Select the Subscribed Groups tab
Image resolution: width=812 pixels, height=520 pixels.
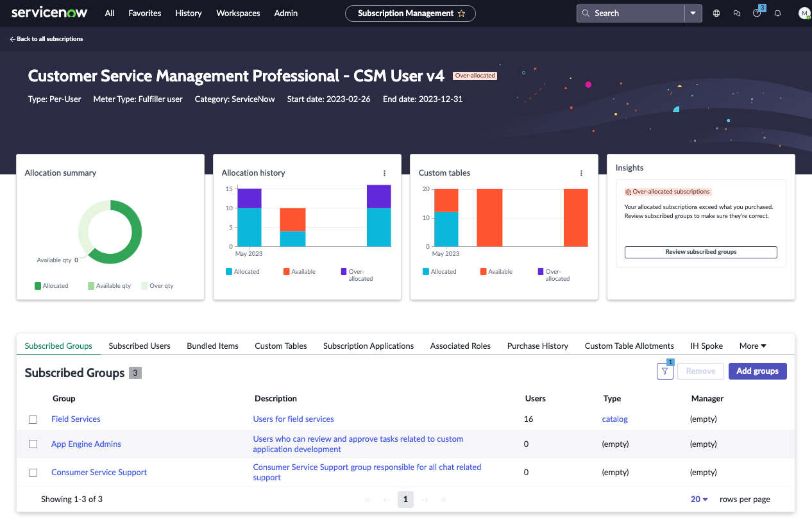(58, 346)
